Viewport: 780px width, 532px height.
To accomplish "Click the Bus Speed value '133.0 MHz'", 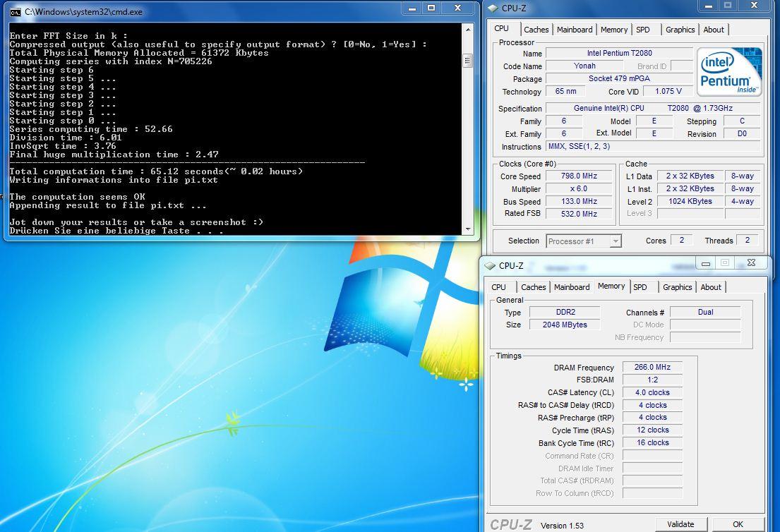I will (x=579, y=201).
